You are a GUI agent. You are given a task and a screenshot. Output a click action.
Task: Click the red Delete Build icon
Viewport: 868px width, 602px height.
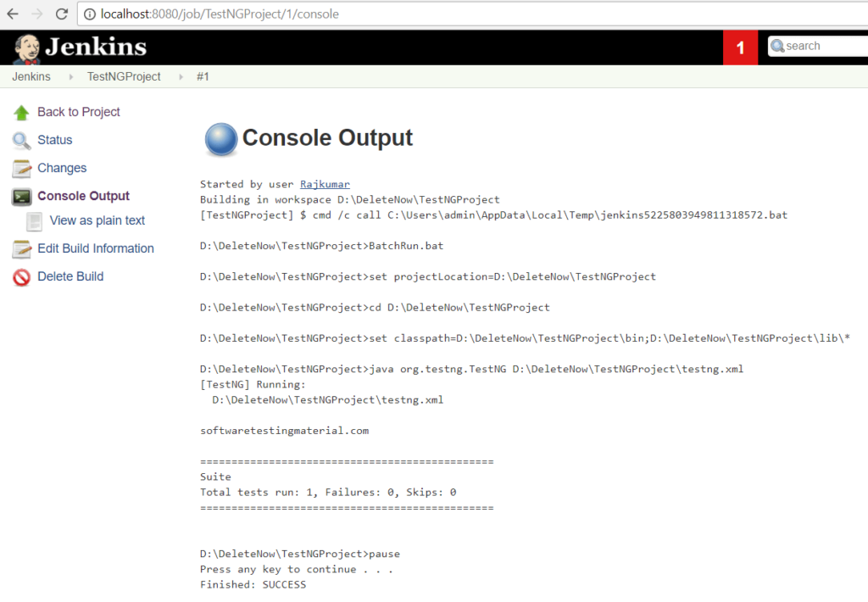tap(23, 276)
